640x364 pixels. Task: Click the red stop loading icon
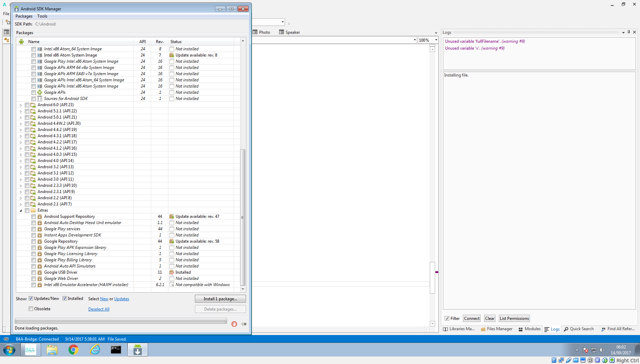(x=234, y=324)
